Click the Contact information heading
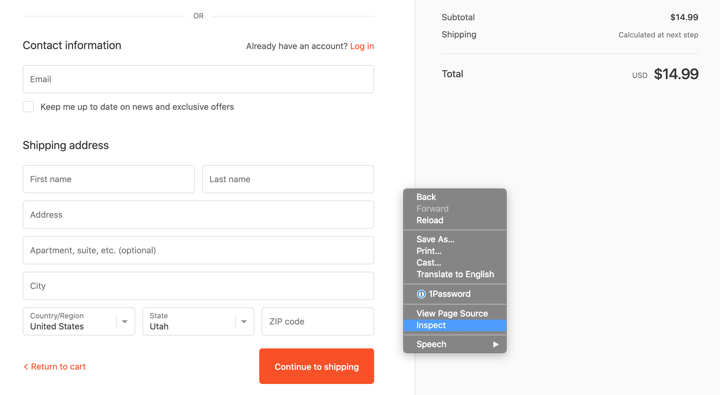Image resolution: width=720 pixels, height=395 pixels. coord(72,45)
